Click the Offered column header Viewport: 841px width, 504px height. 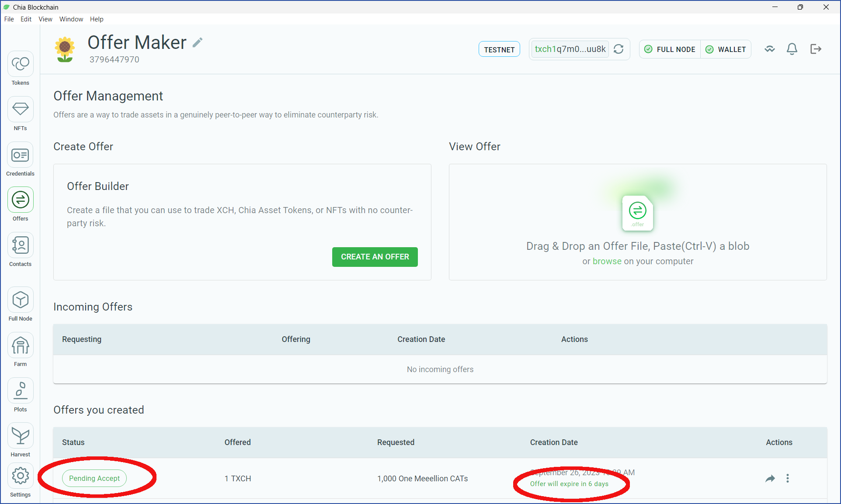click(238, 442)
